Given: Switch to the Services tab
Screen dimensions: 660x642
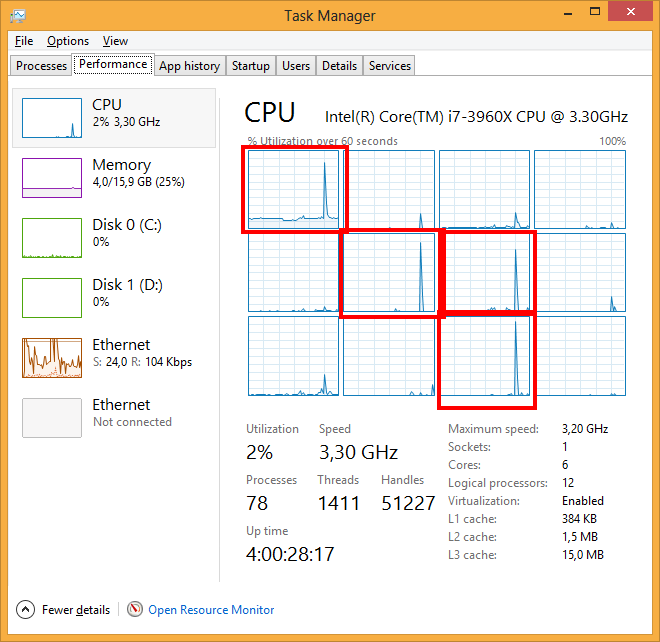Looking at the screenshot, I should coord(389,66).
